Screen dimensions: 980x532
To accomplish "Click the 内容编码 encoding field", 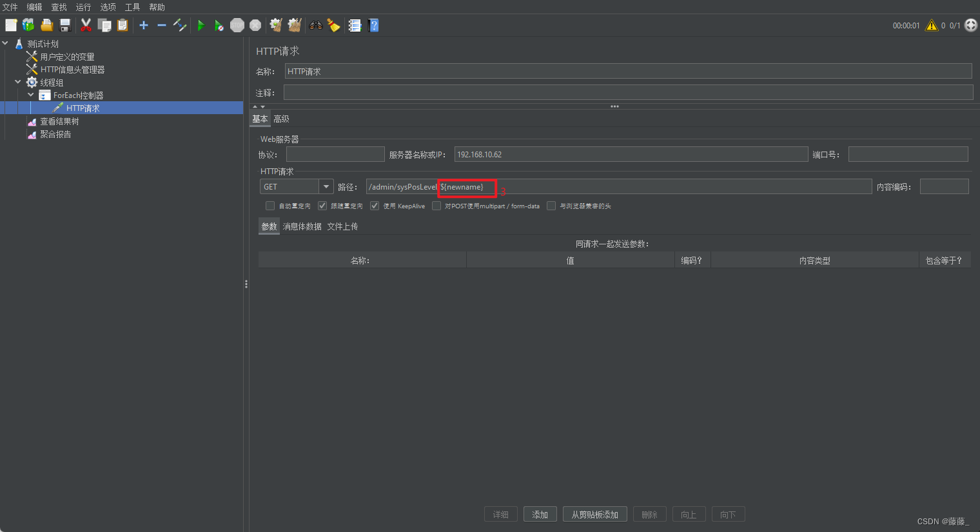I will [x=944, y=186].
